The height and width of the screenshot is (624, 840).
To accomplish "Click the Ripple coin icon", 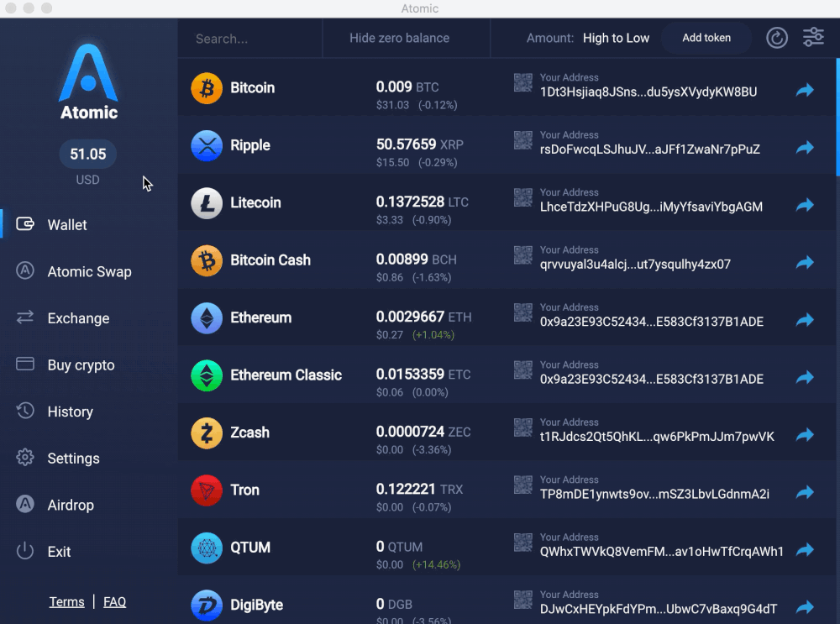I will pyautogui.click(x=207, y=145).
